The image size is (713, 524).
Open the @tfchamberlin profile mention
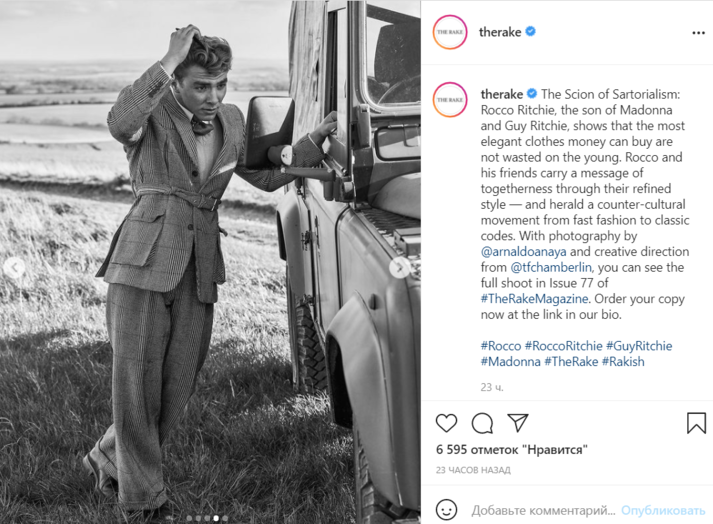pos(554,268)
